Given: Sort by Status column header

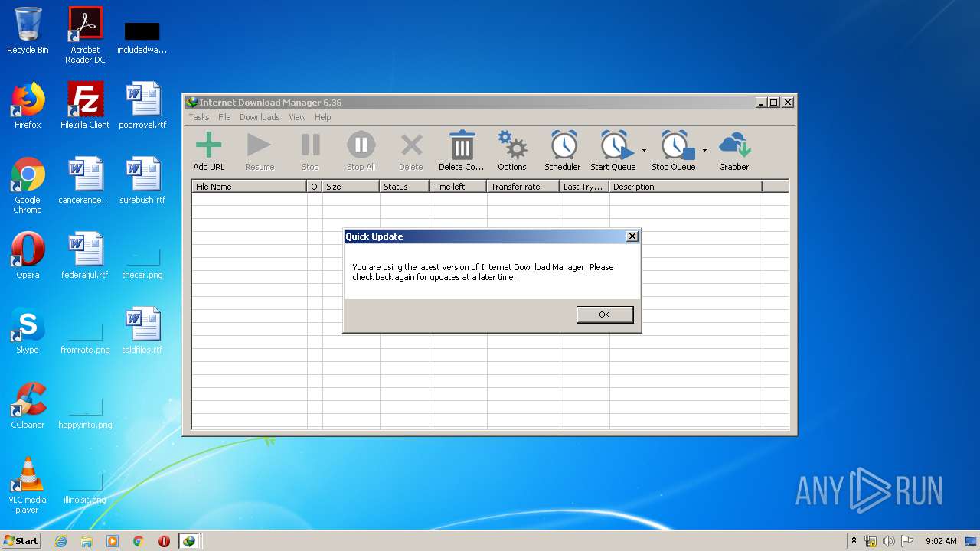Looking at the screenshot, I should tap(404, 187).
